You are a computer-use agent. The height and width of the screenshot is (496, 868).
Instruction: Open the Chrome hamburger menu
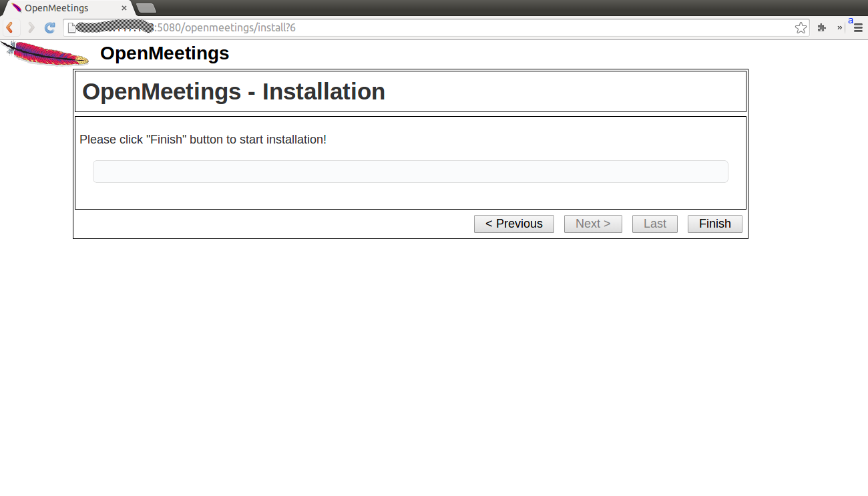(858, 27)
